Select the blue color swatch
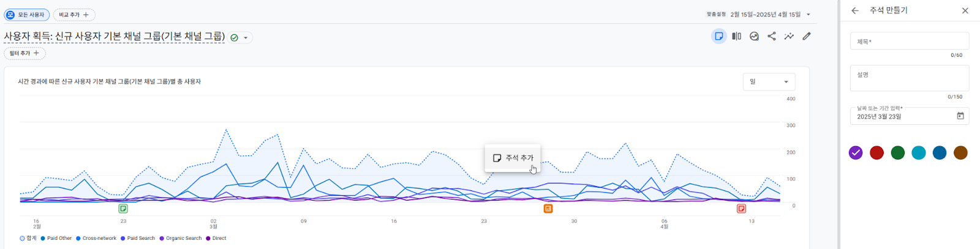Viewport: 980px width, 249px height. click(940, 153)
